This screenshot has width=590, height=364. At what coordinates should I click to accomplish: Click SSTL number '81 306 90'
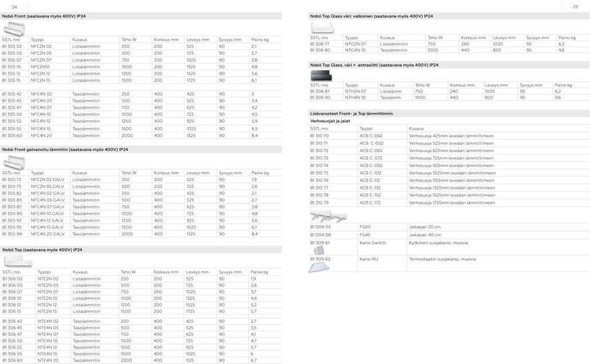(320, 98)
